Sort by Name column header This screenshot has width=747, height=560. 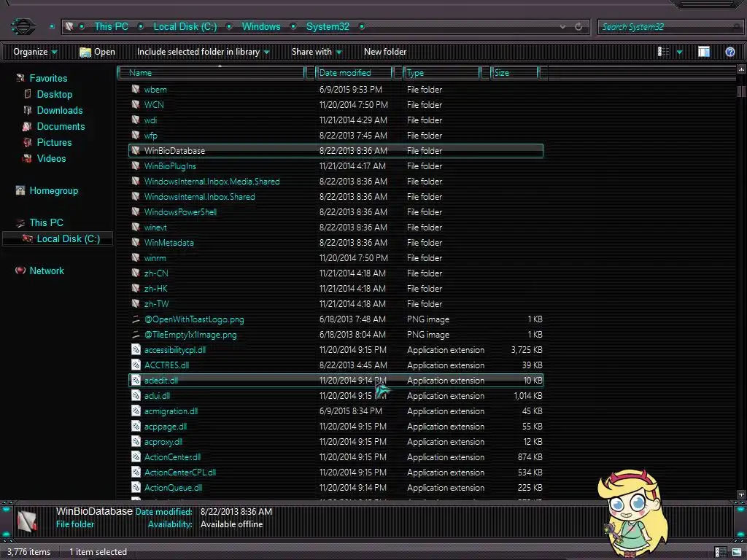pyautogui.click(x=212, y=73)
